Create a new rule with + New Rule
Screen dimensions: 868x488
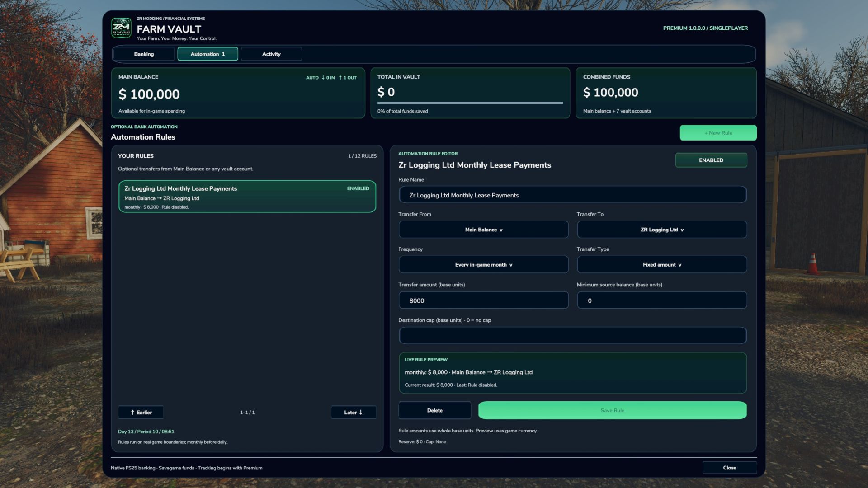(718, 133)
